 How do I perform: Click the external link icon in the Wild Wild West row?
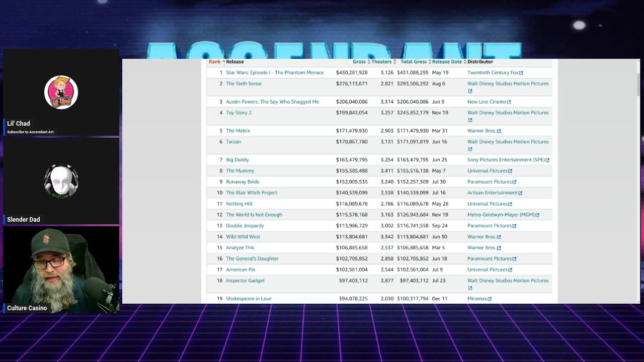499,237
